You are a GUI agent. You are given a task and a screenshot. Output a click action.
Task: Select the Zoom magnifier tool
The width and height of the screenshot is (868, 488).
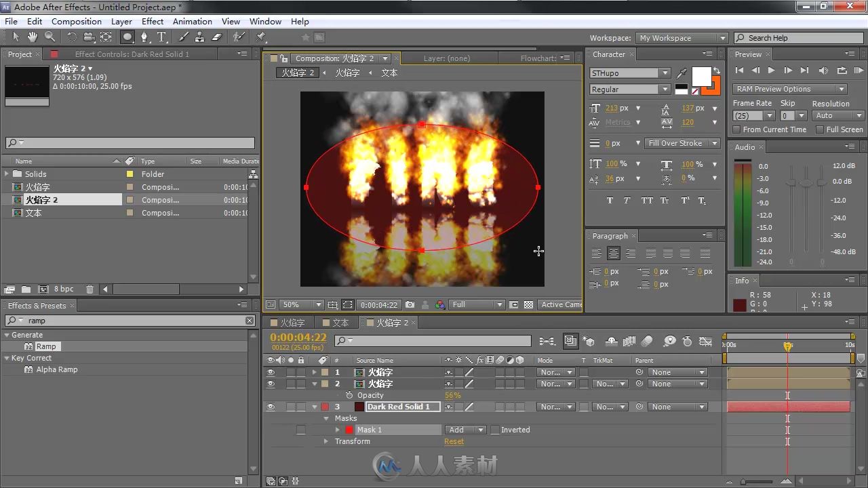click(50, 37)
